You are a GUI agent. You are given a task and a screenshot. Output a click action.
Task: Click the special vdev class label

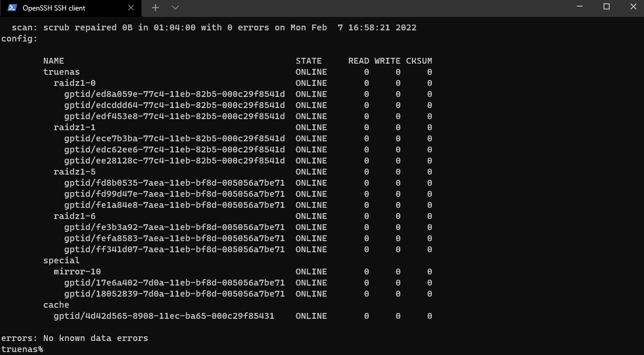(61, 260)
